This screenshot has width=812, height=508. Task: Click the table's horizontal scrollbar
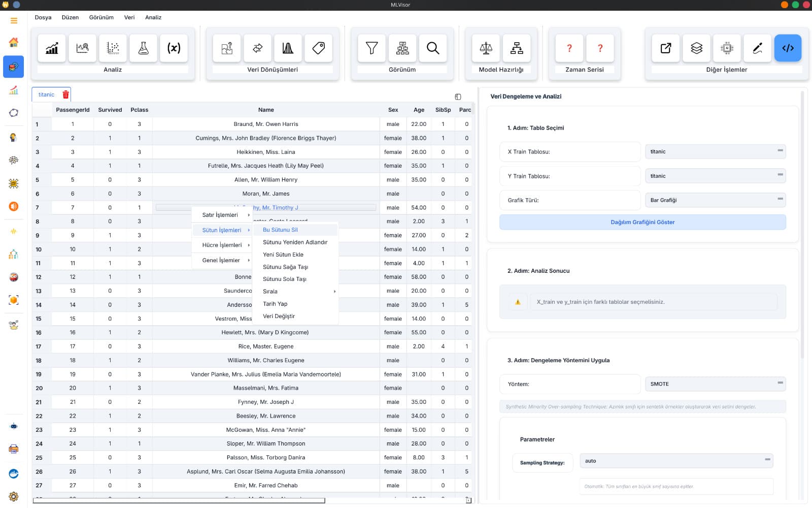pos(179,500)
